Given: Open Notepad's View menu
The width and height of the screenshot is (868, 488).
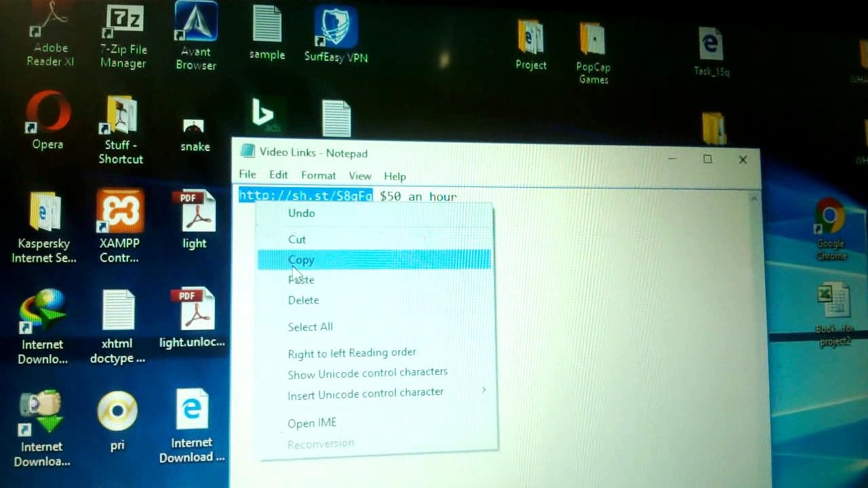Looking at the screenshot, I should [359, 176].
